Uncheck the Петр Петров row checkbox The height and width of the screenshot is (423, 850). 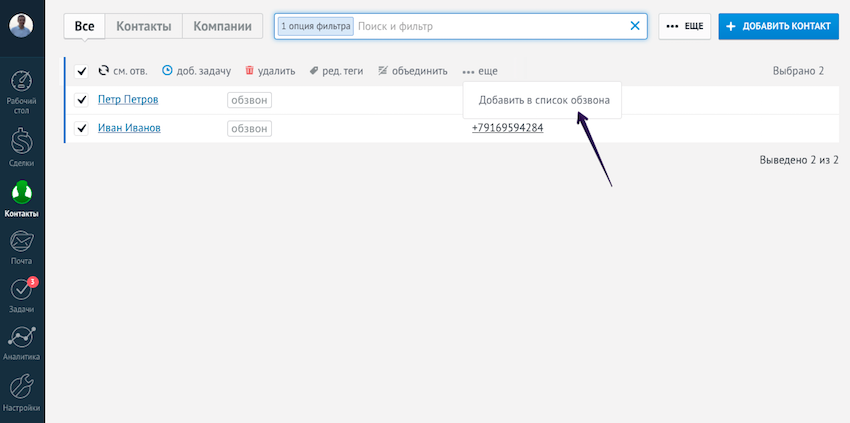[x=82, y=100]
